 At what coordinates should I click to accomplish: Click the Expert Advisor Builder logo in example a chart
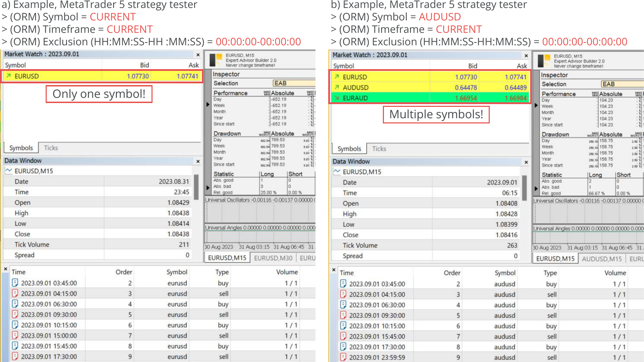(x=216, y=60)
